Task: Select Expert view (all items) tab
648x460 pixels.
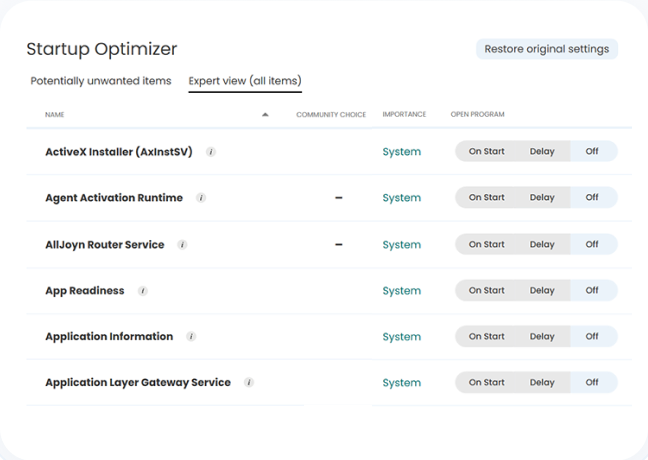Action: 245,81
